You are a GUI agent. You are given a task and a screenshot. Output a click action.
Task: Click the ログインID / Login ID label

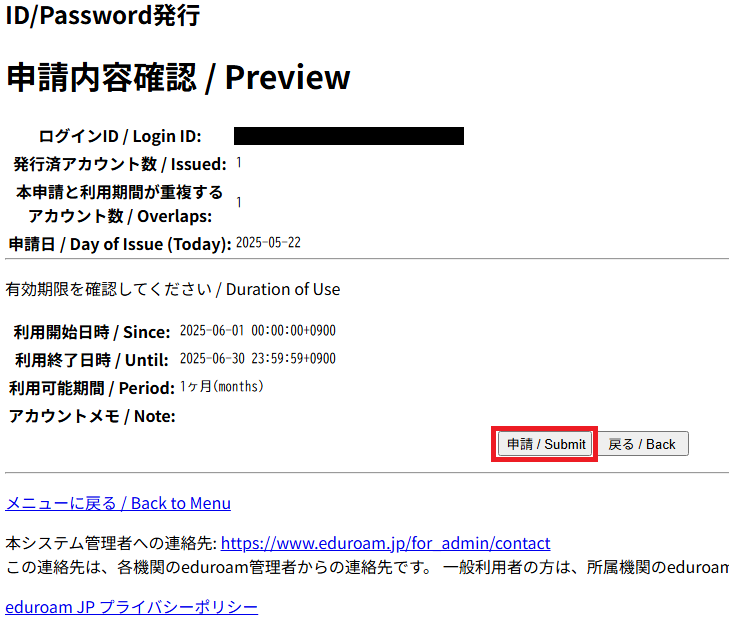point(120,136)
